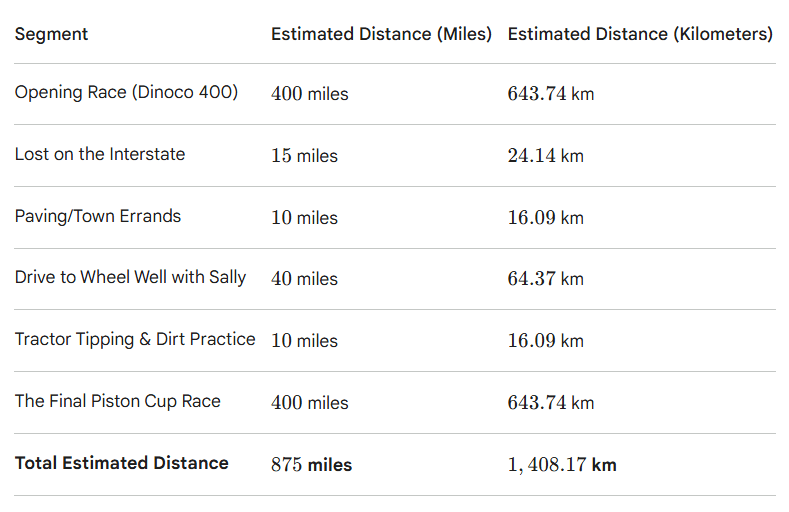Select Tractor Tipping & Dirt Practice cell
Screen dimensions: 789x512
(135, 339)
